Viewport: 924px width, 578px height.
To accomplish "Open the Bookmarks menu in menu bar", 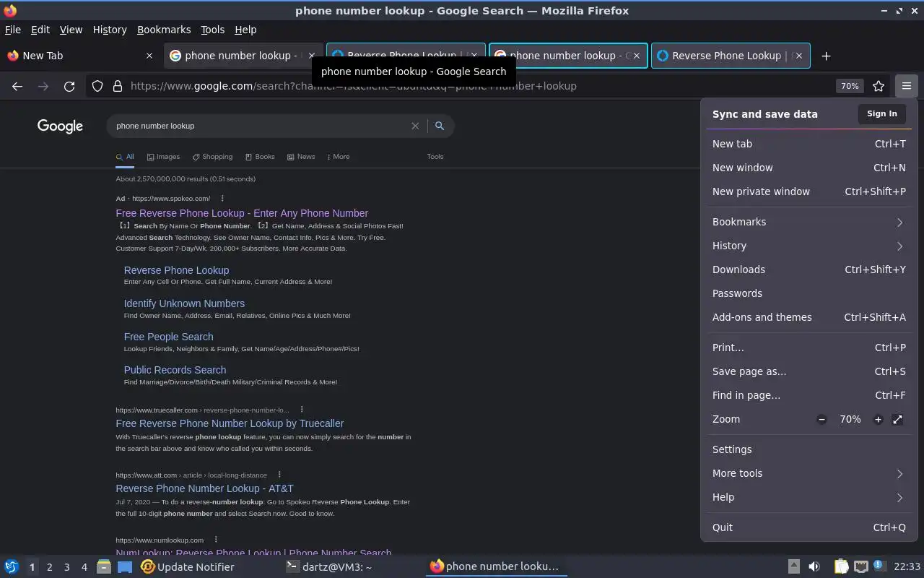I will tap(164, 30).
